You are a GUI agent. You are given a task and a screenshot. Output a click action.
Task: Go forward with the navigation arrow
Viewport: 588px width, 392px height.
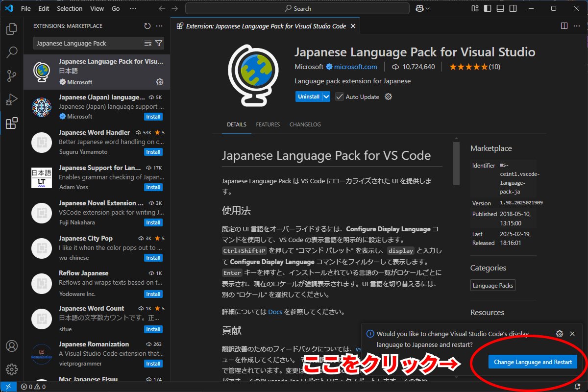[x=175, y=8]
